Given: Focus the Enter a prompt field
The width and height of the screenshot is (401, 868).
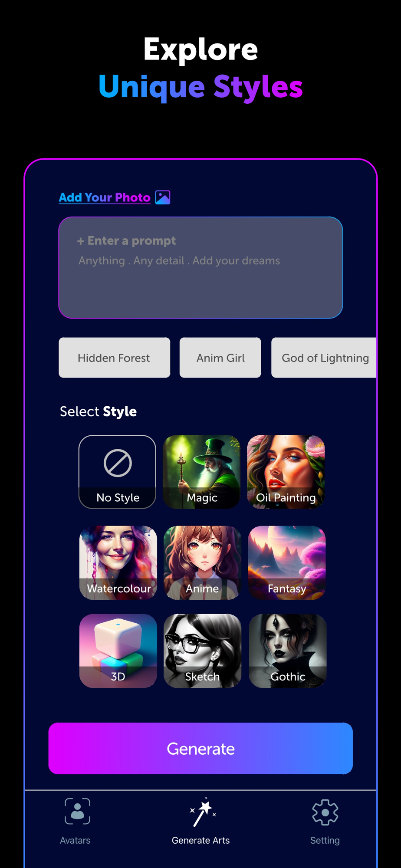Looking at the screenshot, I should coord(200,268).
